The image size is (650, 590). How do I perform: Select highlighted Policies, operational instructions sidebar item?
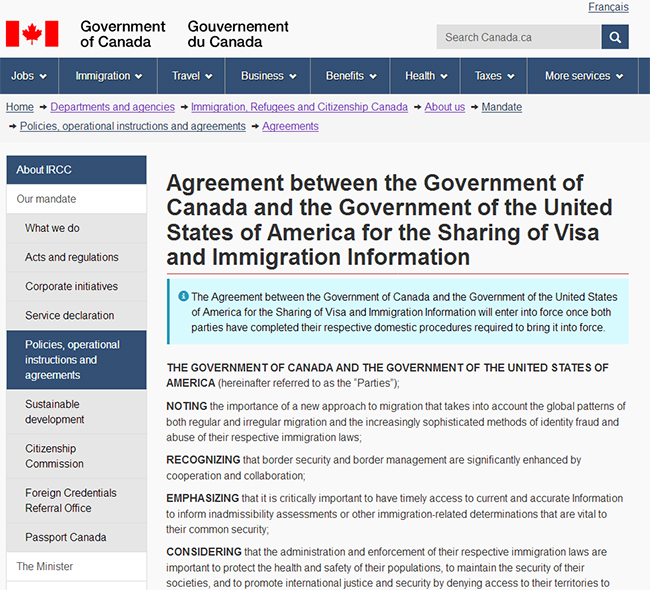tap(76, 359)
